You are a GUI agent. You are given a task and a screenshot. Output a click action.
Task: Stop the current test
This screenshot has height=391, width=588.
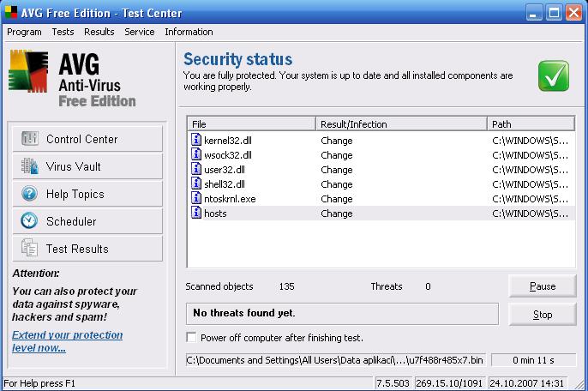click(543, 315)
